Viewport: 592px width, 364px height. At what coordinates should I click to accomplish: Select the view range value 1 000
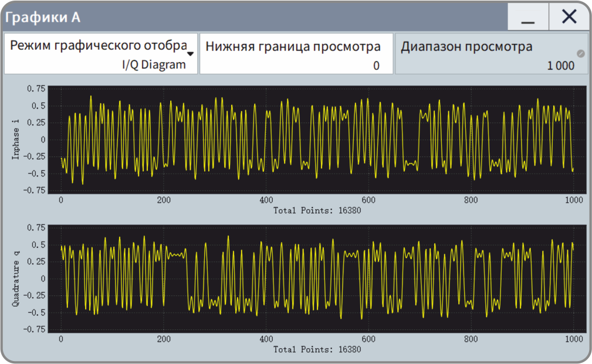click(x=561, y=66)
